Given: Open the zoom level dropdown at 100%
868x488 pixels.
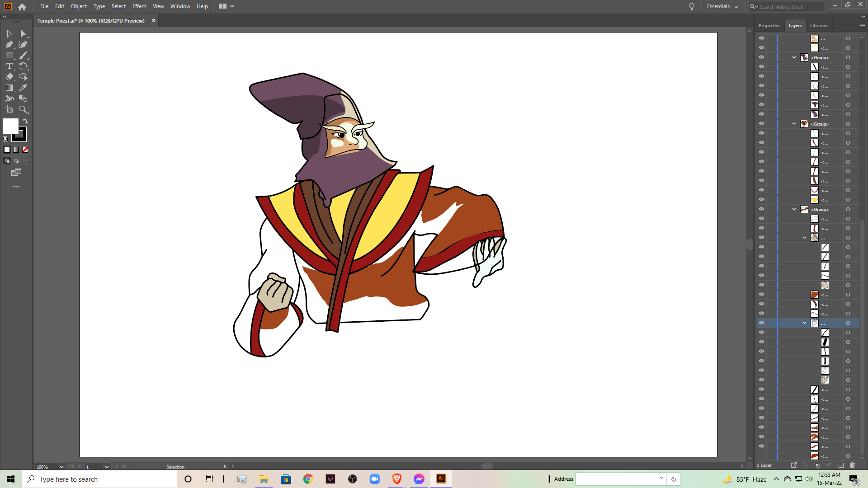Looking at the screenshot, I should [x=61, y=467].
